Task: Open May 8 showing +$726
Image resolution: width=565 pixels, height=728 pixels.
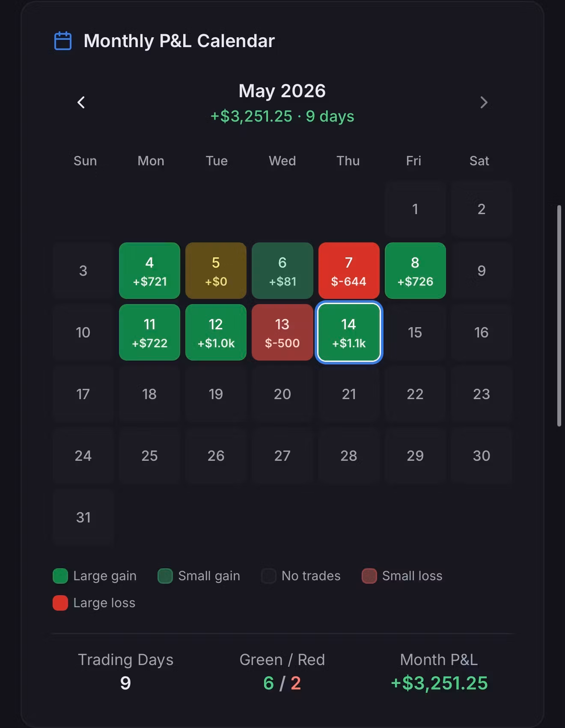Action: pyautogui.click(x=415, y=271)
